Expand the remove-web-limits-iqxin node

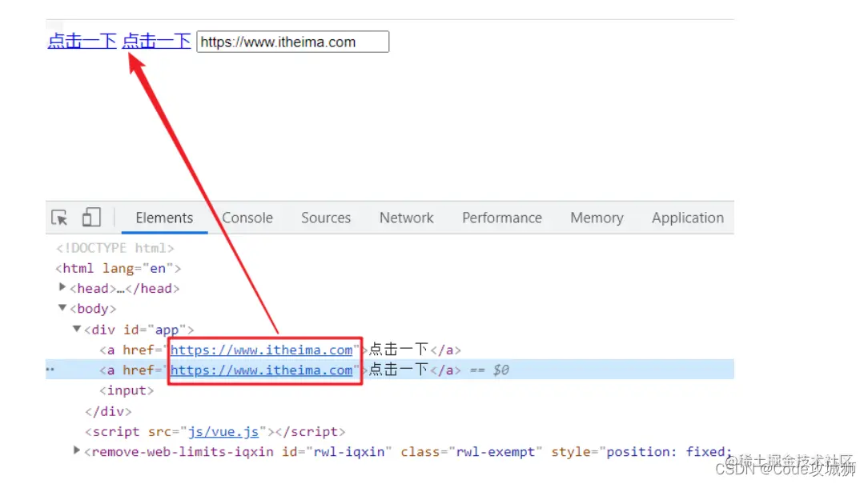click(77, 450)
